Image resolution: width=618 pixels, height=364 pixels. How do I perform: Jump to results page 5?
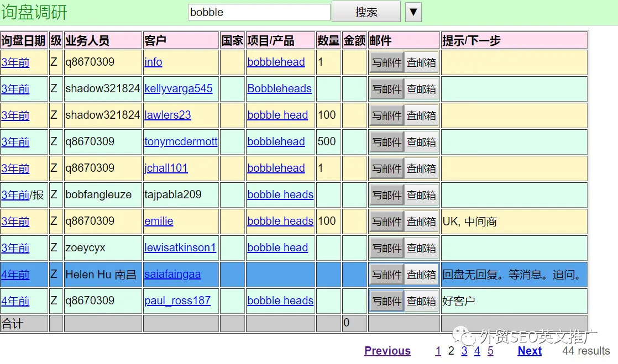tap(490, 351)
